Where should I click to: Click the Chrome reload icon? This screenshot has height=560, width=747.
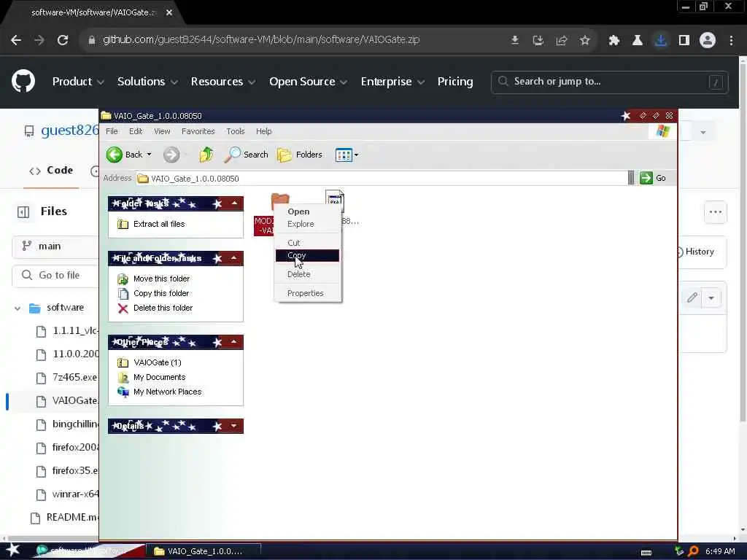(x=63, y=41)
